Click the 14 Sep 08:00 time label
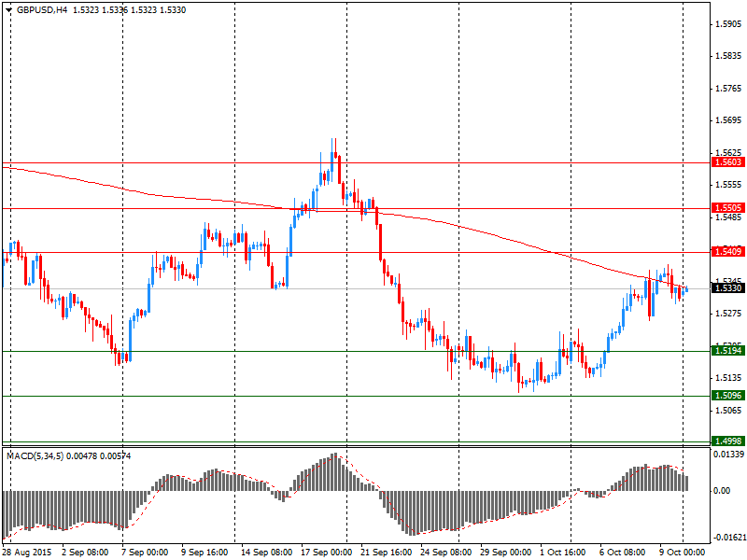 266,553
